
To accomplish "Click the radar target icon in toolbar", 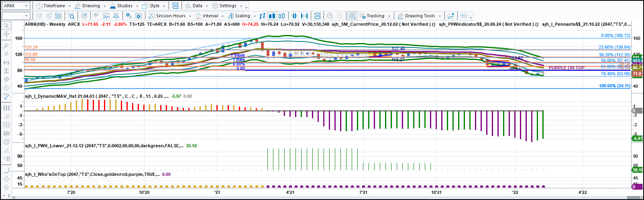I will (84, 16).
